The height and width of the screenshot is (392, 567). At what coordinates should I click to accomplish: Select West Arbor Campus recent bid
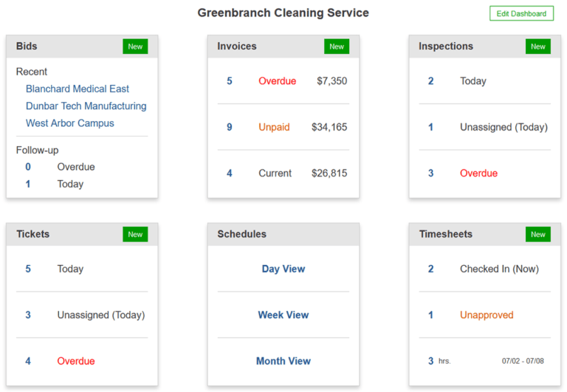pos(70,123)
